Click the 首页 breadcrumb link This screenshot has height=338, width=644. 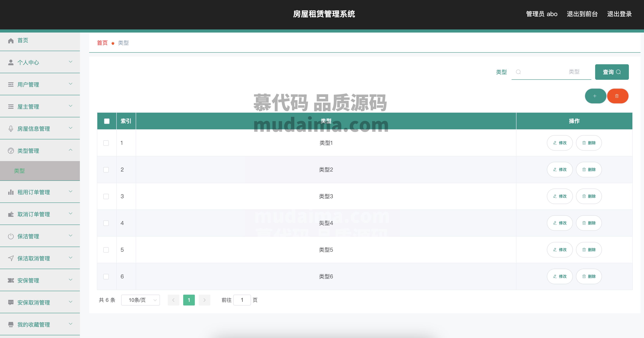(x=102, y=43)
